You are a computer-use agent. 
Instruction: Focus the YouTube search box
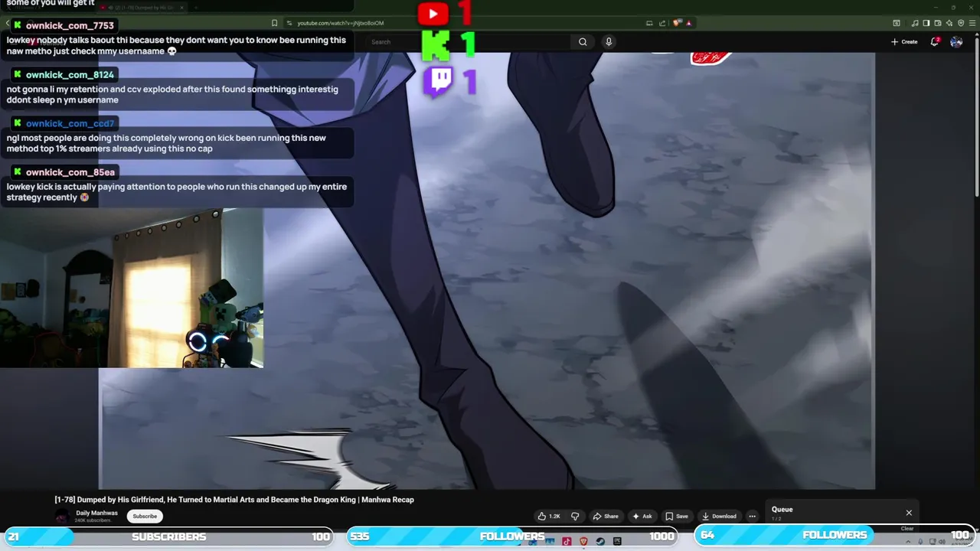pyautogui.click(x=469, y=42)
